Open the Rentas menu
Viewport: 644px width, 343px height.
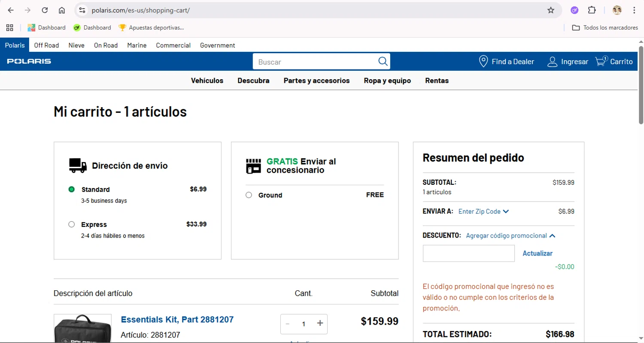[437, 81]
